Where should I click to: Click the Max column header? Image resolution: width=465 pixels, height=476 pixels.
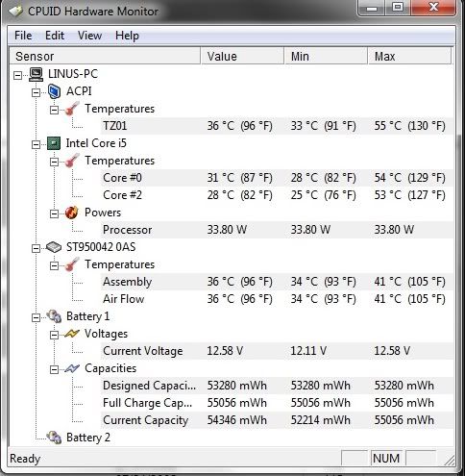[409, 56]
